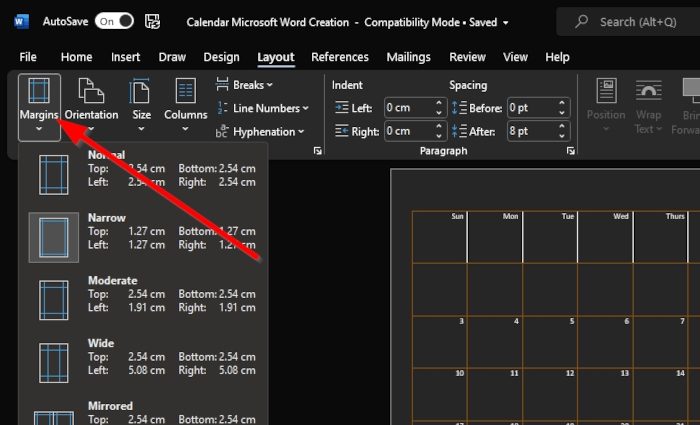Decrease Spacing Before with down arrow
The image size is (700, 425).
(x=562, y=113)
